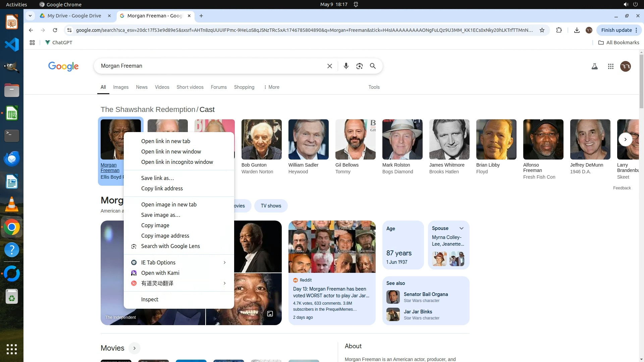Reload the current page

click(x=55, y=30)
